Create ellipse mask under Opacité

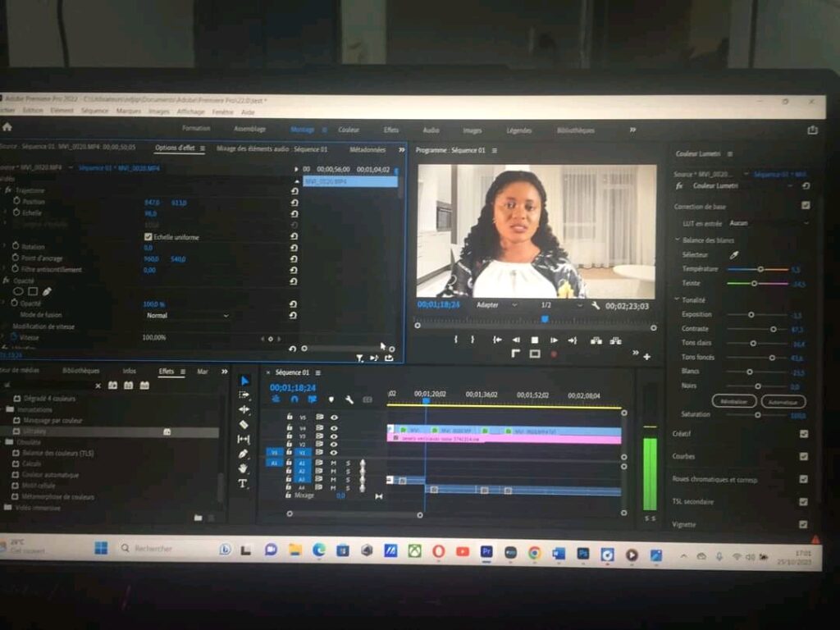pyautogui.click(x=18, y=291)
